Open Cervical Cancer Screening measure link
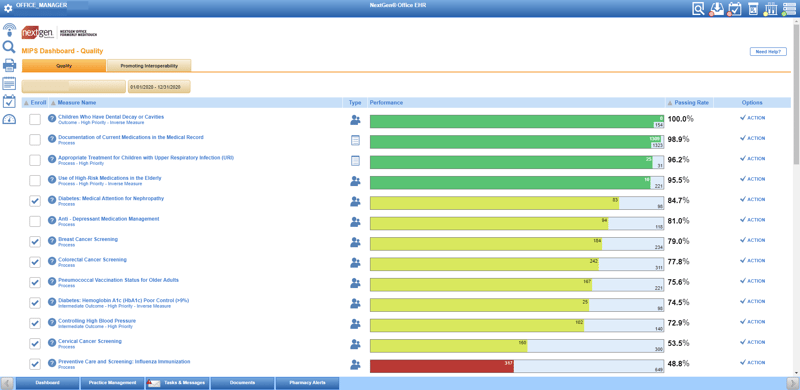 coord(90,342)
